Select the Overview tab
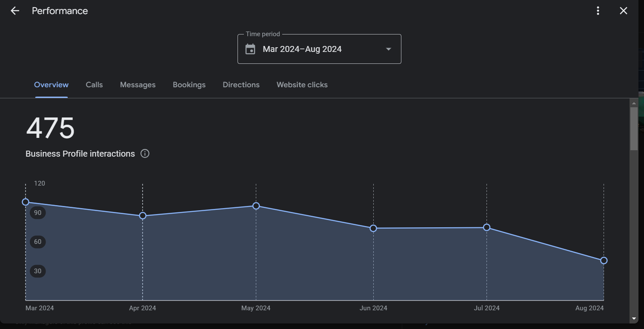 [51, 85]
